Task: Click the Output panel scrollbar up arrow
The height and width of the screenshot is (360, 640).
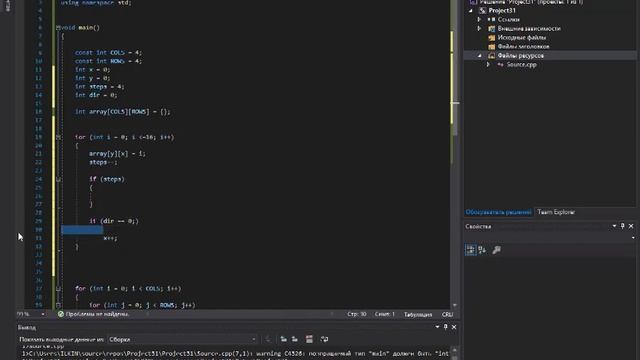Action: pyautogui.click(x=454, y=350)
